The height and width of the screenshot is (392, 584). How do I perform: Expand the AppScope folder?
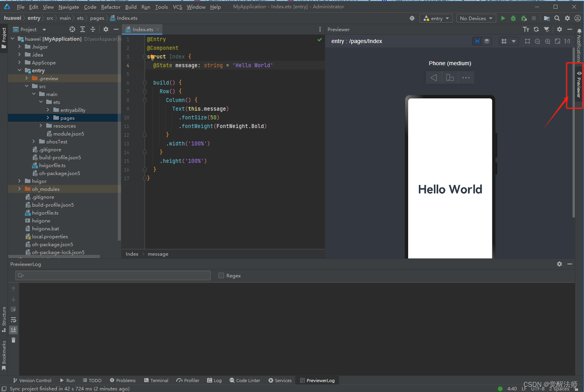tap(19, 62)
